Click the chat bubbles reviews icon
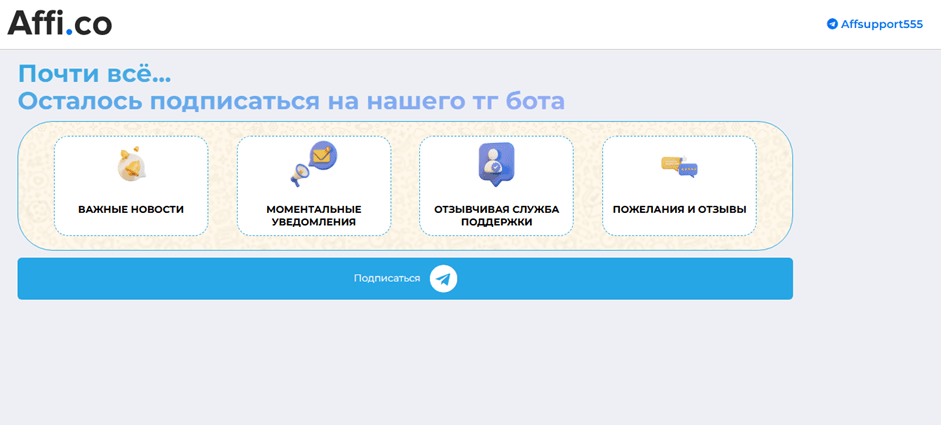 [x=679, y=166]
